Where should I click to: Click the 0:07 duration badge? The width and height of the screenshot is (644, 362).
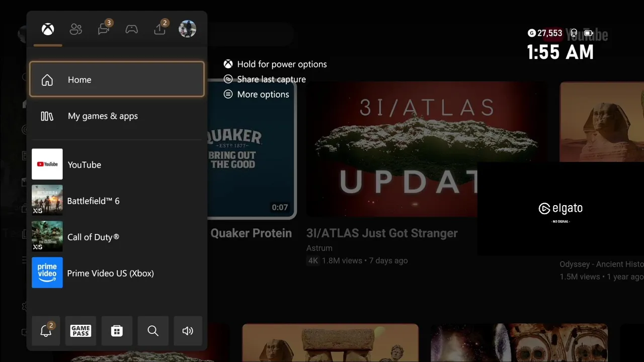click(280, 207)
